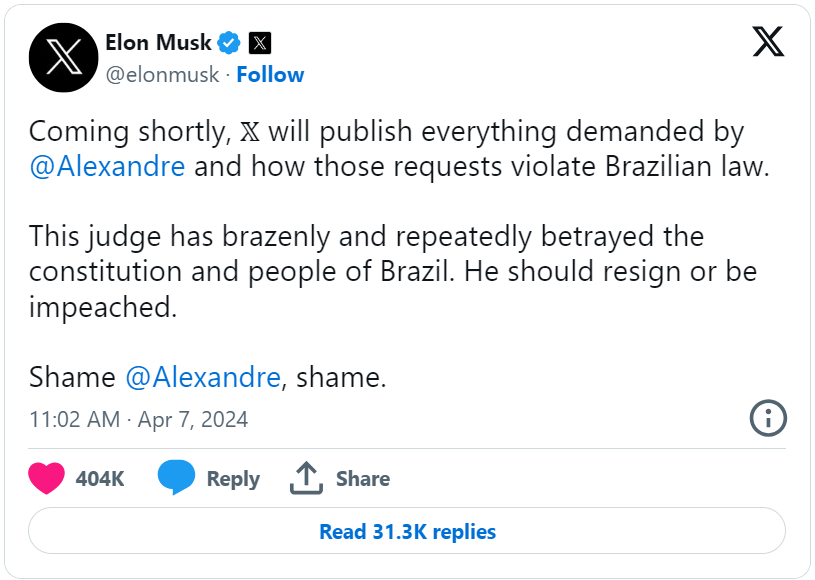Open the Elon Musk display name
Viewport: 815px width, 580px height.
159,43
